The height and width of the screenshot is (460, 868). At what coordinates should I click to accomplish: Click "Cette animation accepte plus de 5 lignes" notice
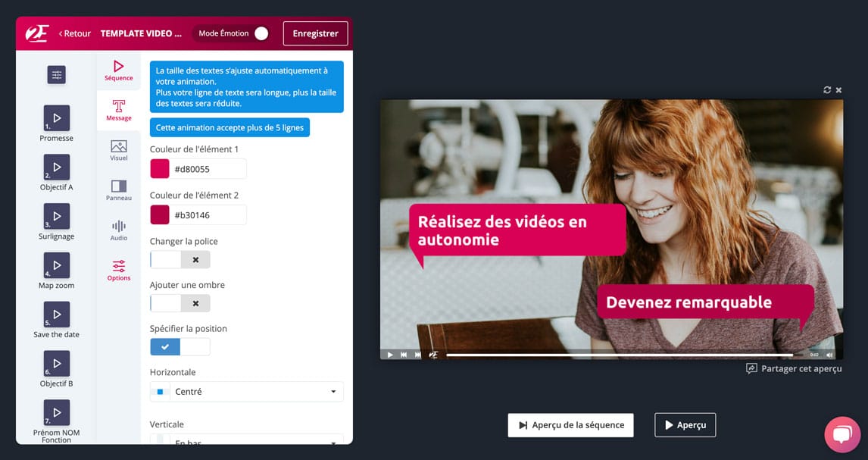229,128
